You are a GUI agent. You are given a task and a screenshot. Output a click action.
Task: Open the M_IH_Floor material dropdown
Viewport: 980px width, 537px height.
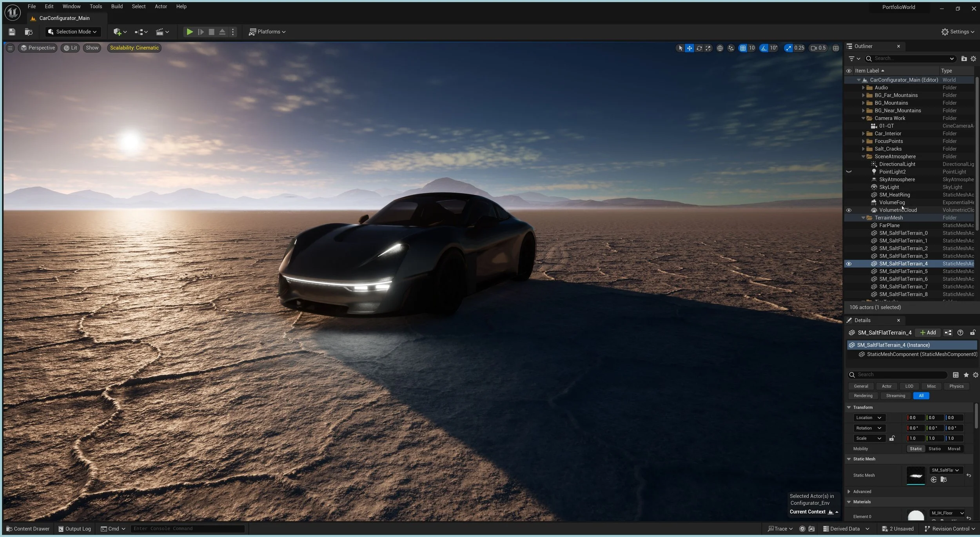pos(947,513)
